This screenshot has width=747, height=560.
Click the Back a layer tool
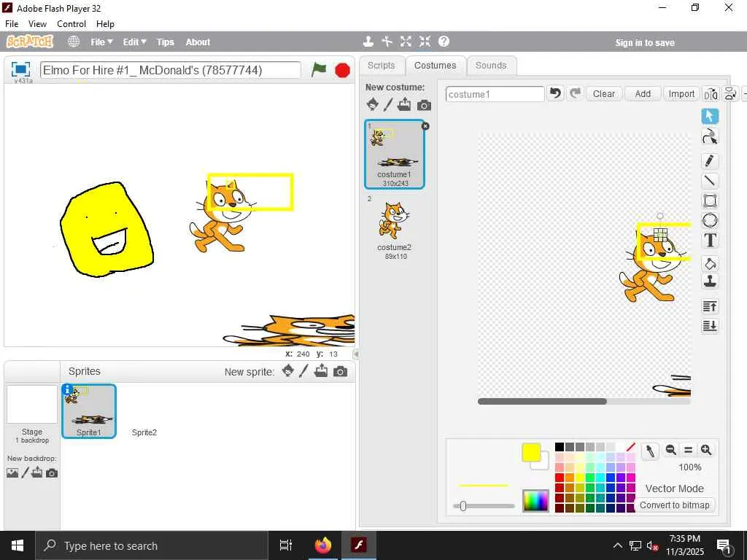pos(710,326)
